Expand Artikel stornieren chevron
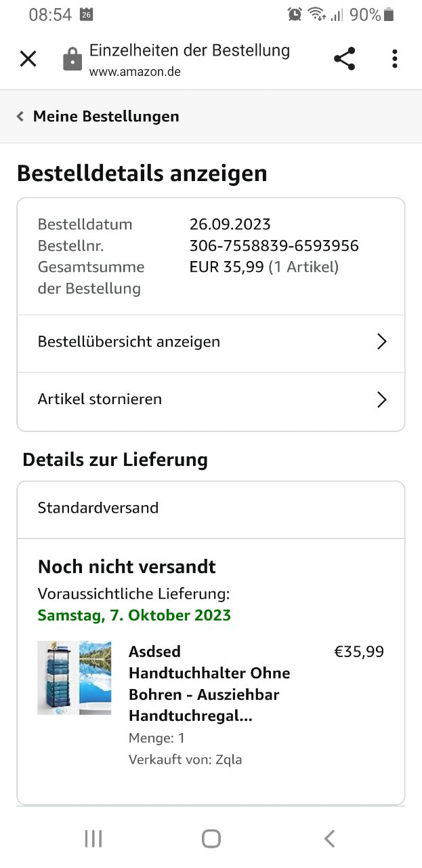This screenshot has height=868, width=422. pyautogui.click(x=381, y=399)
